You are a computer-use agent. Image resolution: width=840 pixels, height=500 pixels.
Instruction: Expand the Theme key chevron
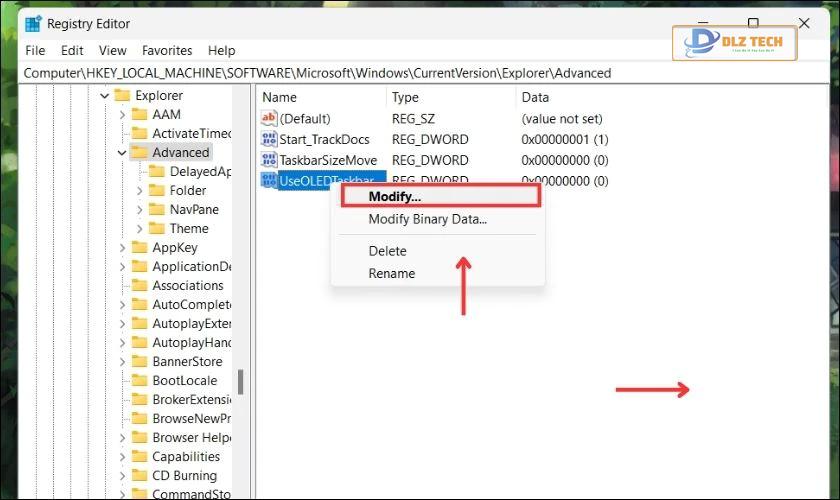139,229
